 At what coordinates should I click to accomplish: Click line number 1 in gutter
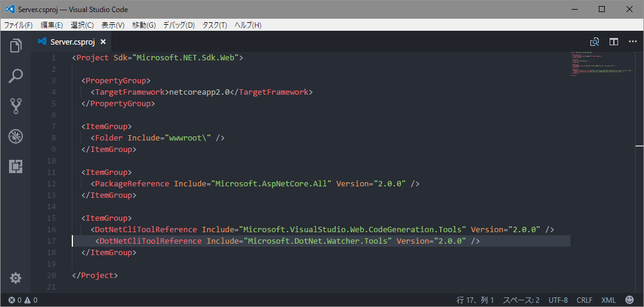click(x=54, y=58)
